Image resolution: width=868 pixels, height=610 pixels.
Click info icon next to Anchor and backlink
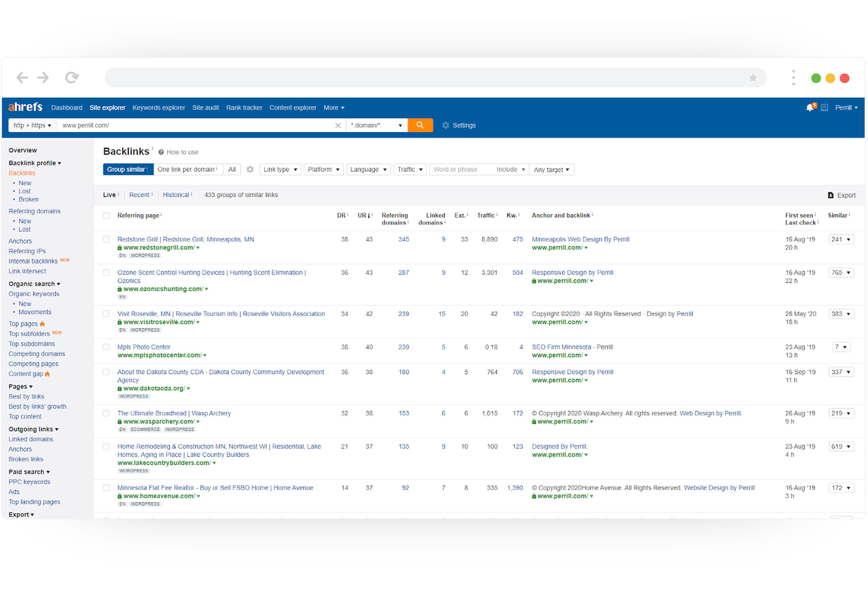592,214
